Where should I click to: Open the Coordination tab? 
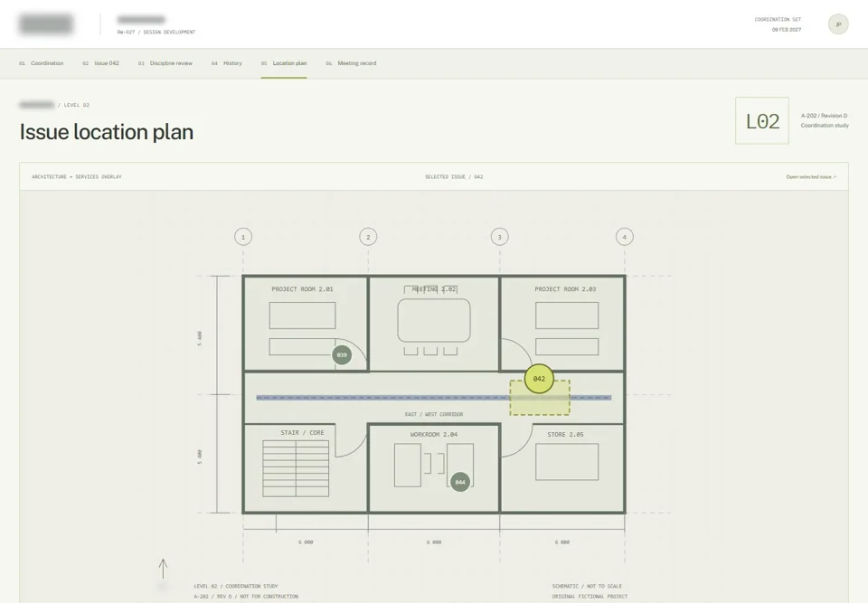(x=41, y=63)
